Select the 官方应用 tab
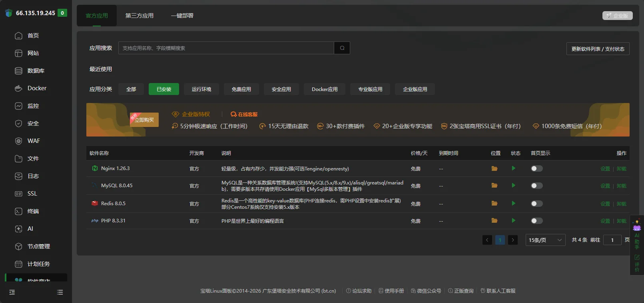 [x=97, y=16]
